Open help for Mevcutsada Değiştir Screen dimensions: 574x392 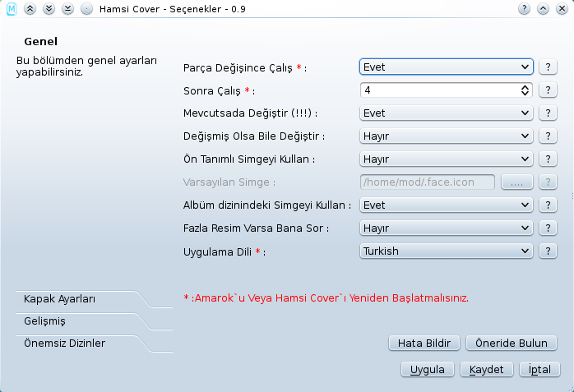pyautogui.click(x=548, y=113)
